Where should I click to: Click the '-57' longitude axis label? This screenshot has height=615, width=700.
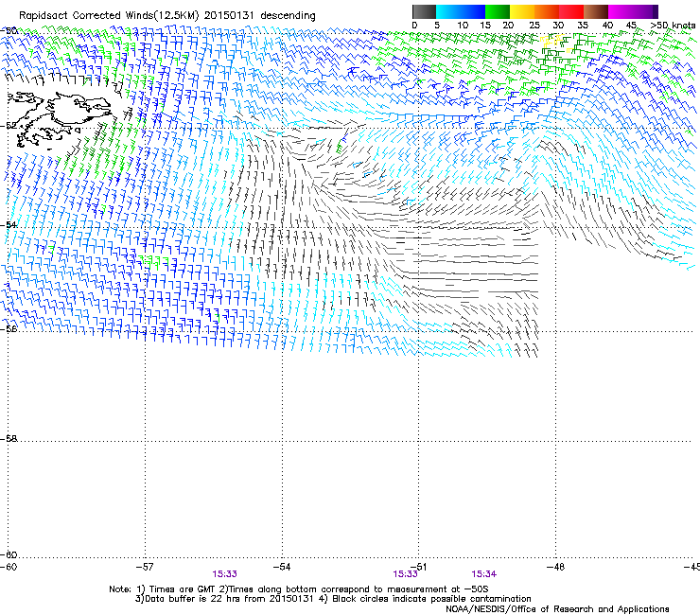click(145, 567)
